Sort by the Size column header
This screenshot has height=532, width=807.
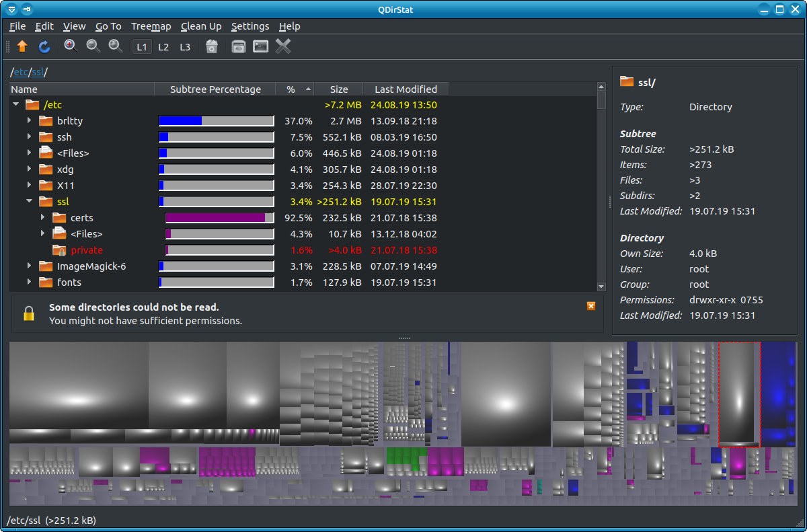click(x=339, y=89)
